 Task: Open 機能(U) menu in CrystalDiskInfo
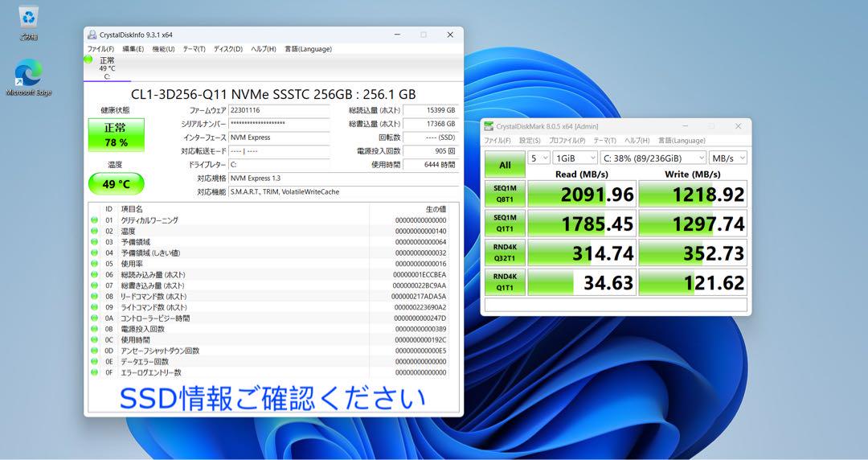pos(163,49)
